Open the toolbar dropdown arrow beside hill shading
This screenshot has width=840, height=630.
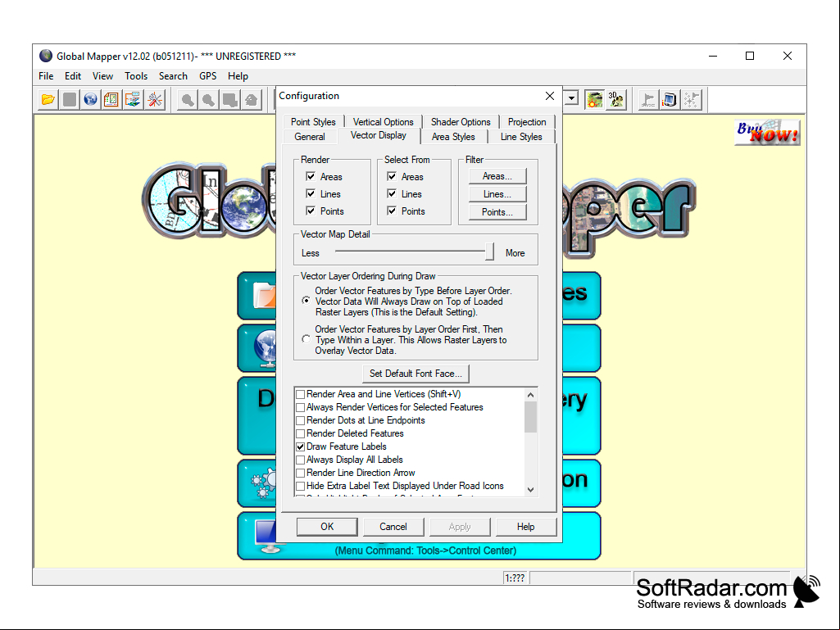(571, 98)
